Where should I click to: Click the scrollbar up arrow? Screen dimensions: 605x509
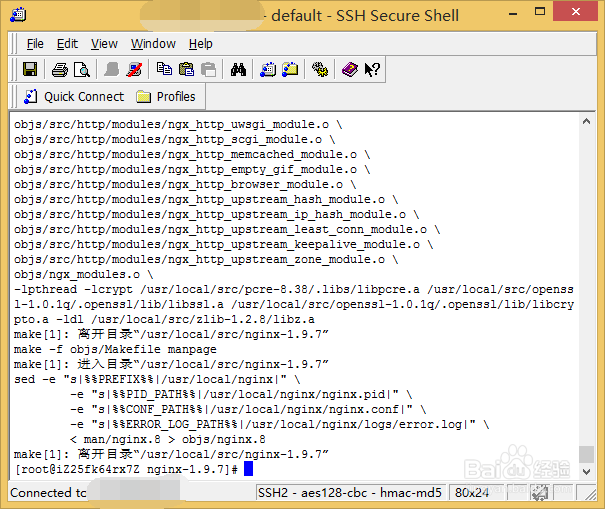coord(586,121)
